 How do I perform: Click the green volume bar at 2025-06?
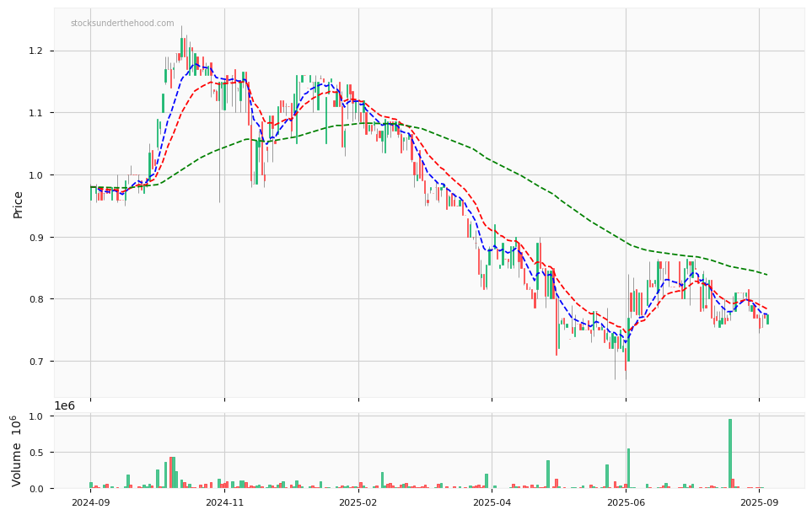click(629, 469)
